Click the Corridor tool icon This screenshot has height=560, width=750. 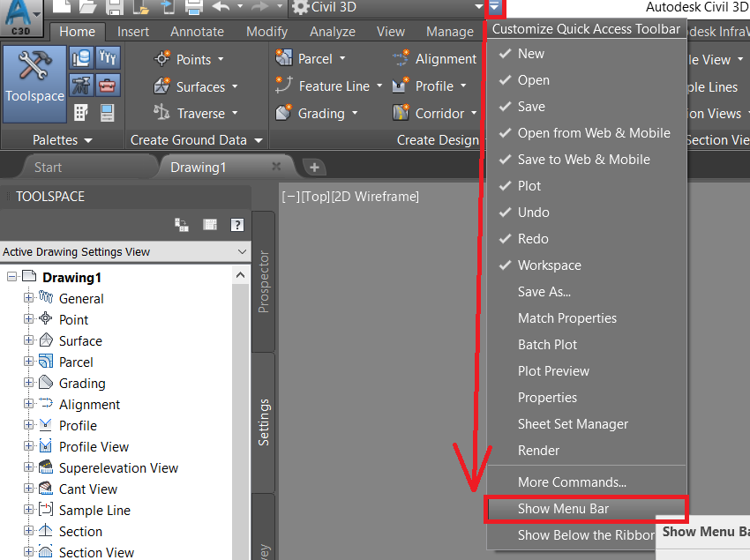tap(401, 113)
